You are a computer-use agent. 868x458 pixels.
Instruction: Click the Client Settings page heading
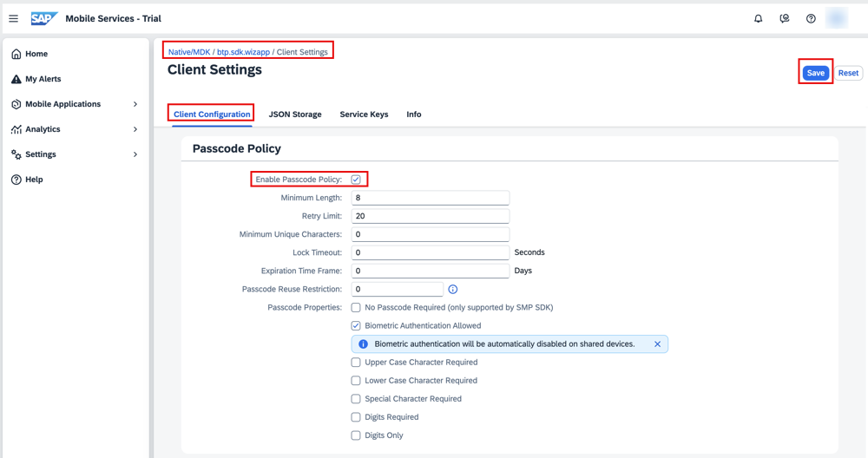pos(214,69)
